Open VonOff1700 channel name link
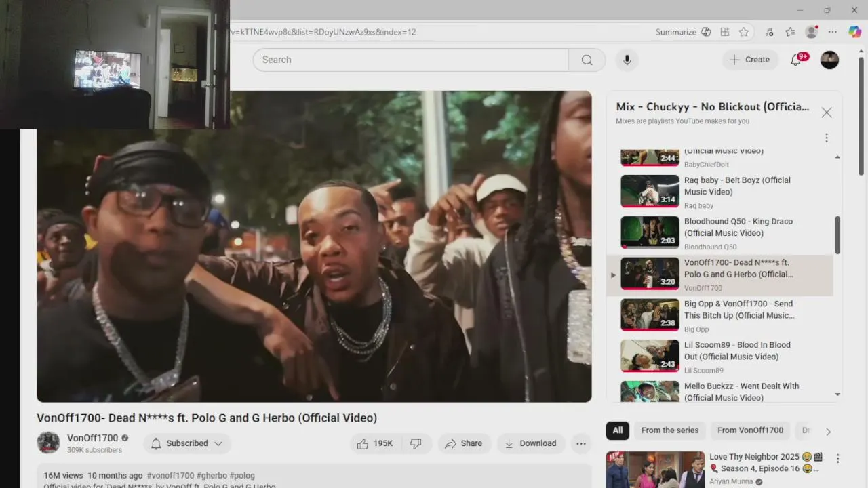The width and height of the screenshot is (868, 488). [x=92, y=438]
